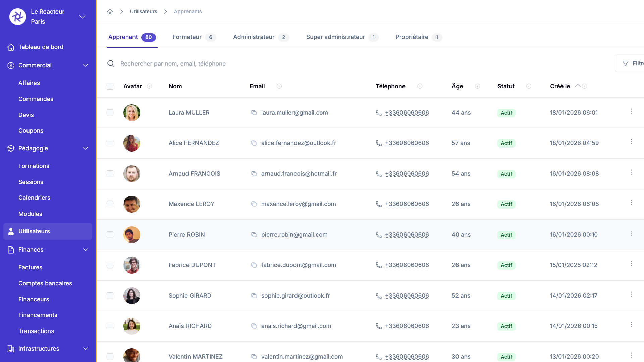Viewport: 644px width, 362px height.
Task: Open three-dot menu for Sophie GIRARD
Action: point(631,294)
